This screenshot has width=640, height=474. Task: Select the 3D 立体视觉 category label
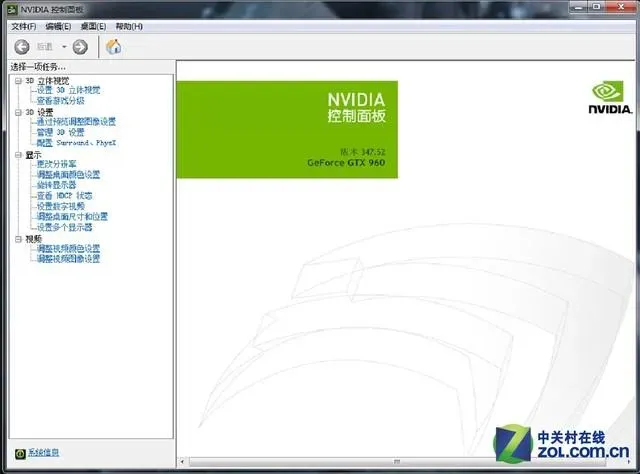[x=47, y=81]
